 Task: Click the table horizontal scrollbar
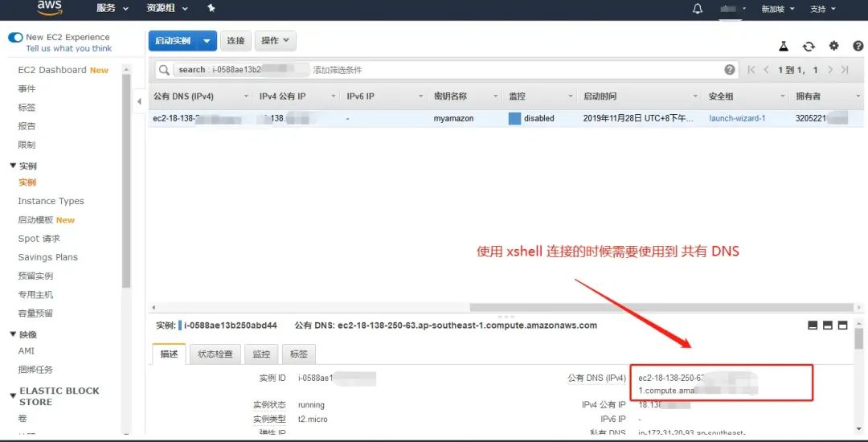[661, 308]
